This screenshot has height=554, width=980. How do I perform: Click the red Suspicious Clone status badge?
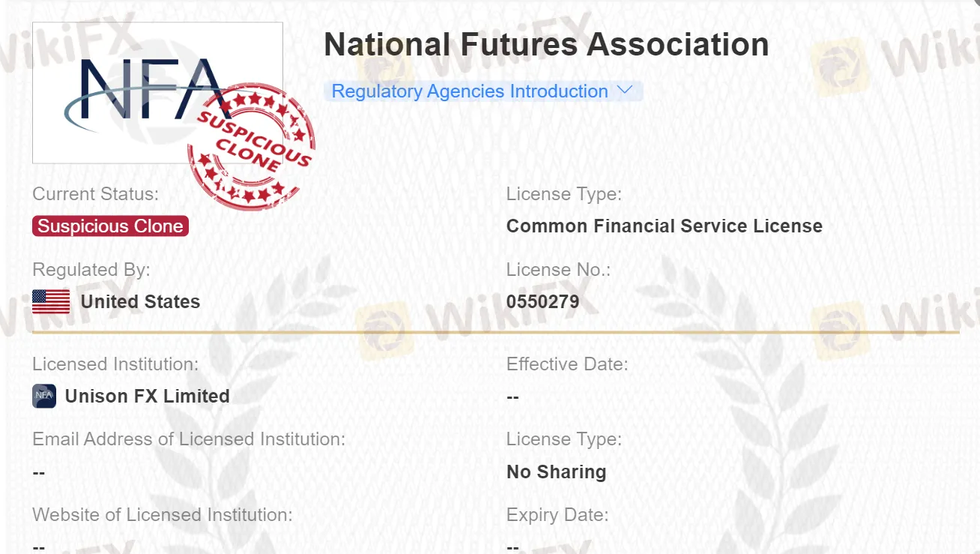coord(110,226)
